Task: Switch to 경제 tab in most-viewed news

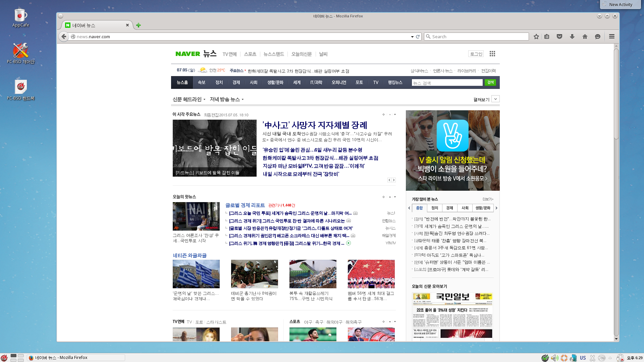Action: tap(449, 208)
